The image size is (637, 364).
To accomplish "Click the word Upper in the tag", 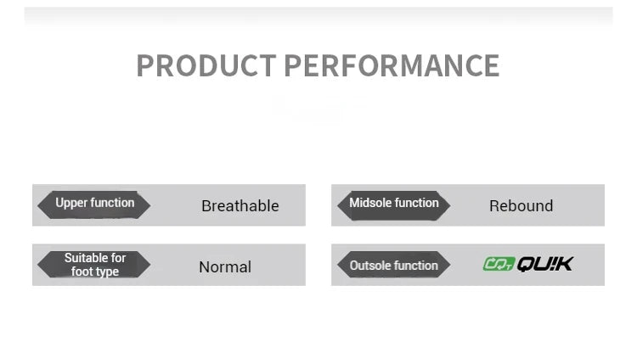I will point(72,203).
